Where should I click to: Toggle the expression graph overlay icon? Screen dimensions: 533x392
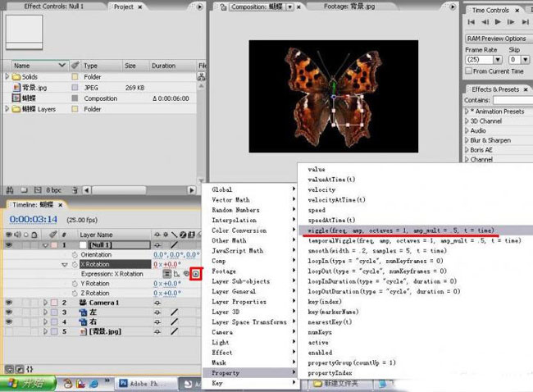click(176, 273)
